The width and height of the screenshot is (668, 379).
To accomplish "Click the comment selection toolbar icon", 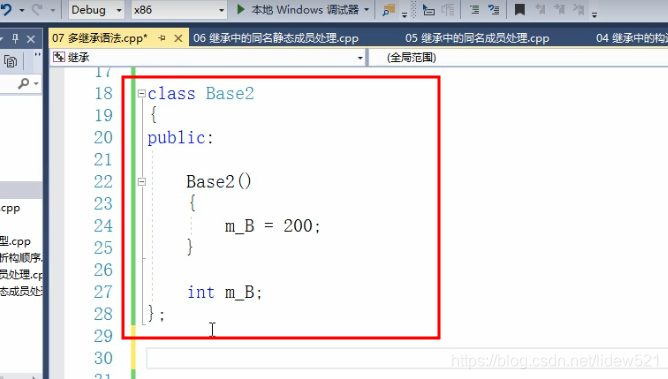I will (x=429, y=9).
